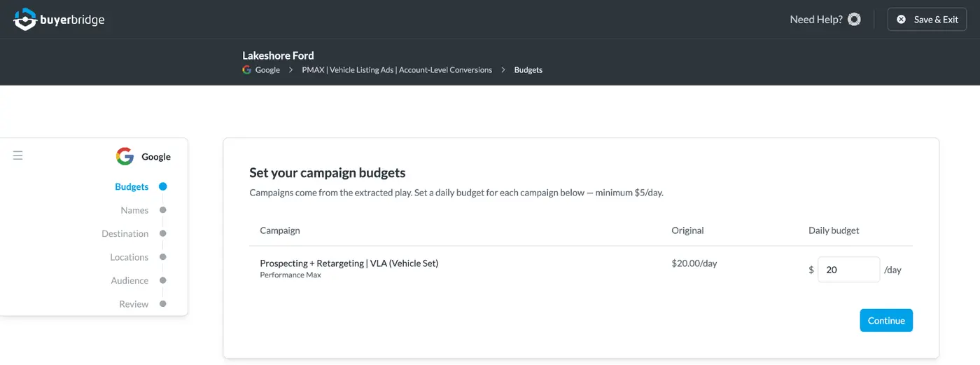980x365 pixels.
Task: Click the Locations step dot
Action: (x=163, y=257)
